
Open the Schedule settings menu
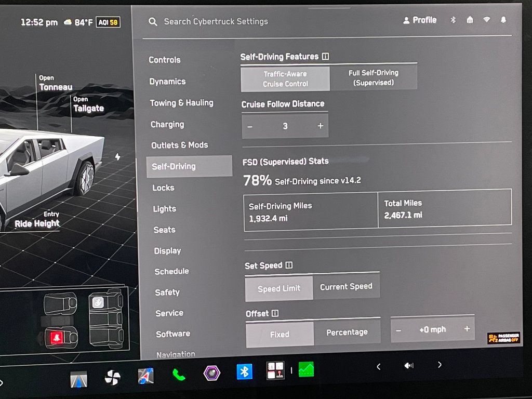point(171,271)
